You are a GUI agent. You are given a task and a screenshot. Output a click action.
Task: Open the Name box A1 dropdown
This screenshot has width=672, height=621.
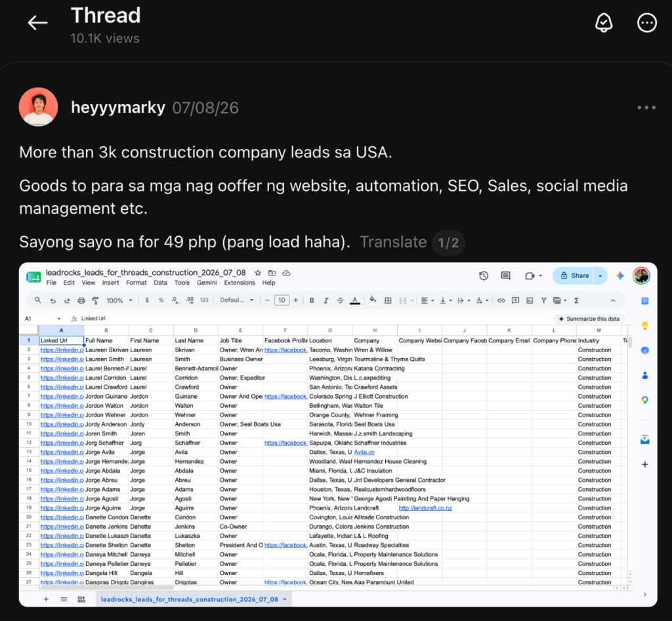click(x=58, y=319)
